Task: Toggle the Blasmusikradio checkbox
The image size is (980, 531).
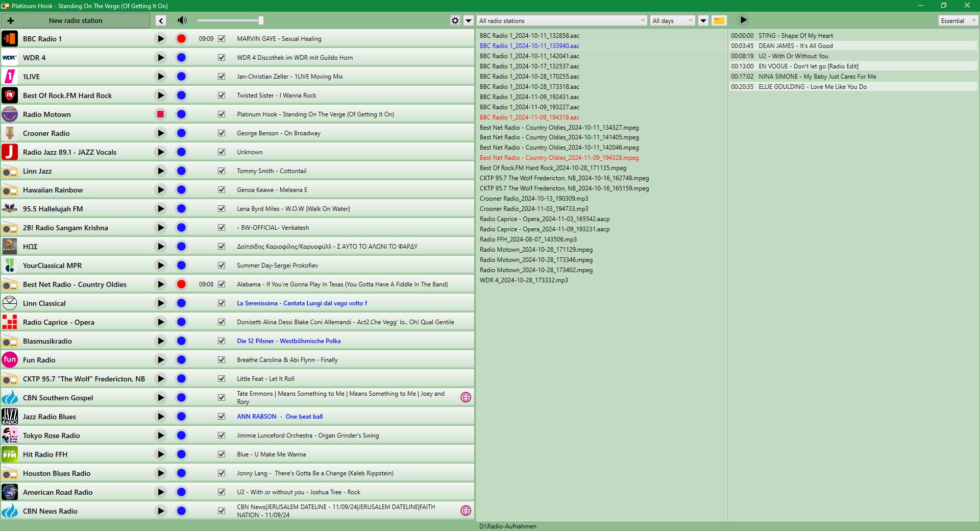Action: [x=222, y=341]
